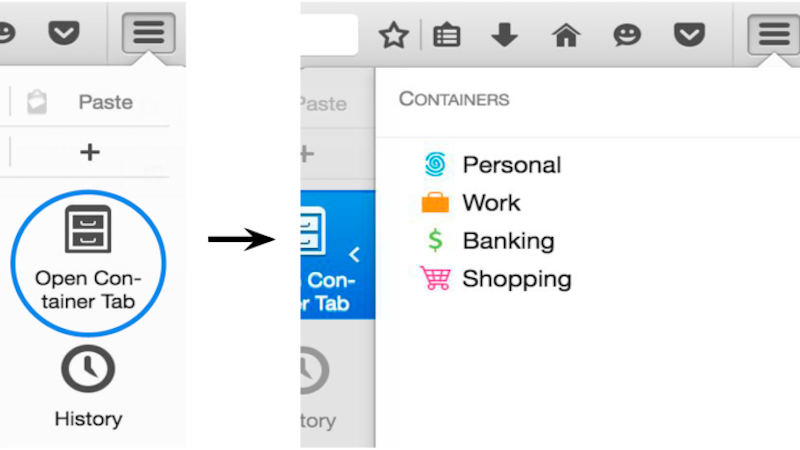Open History from the left menu
Image resolution: width=800 pixels, height=450 pixels.
[x=88, y=386]
